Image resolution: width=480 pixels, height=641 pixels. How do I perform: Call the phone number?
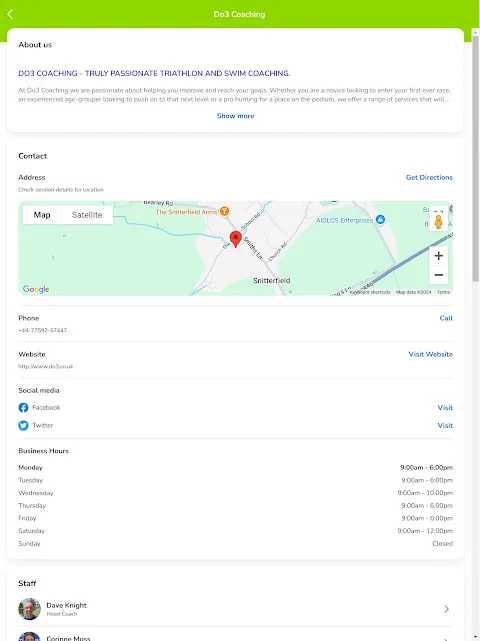click(x=446, y=318)
